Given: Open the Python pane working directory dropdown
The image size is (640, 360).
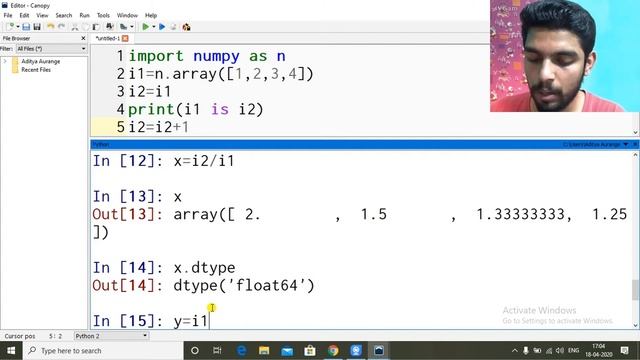Looking at the screenshot, I should click(x=626, y=144).
